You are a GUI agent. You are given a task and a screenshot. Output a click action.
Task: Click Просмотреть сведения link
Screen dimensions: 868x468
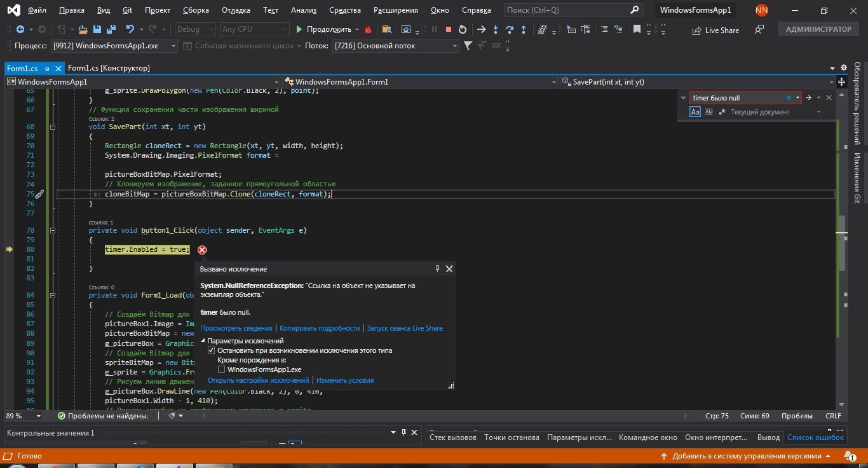point(236,328)
